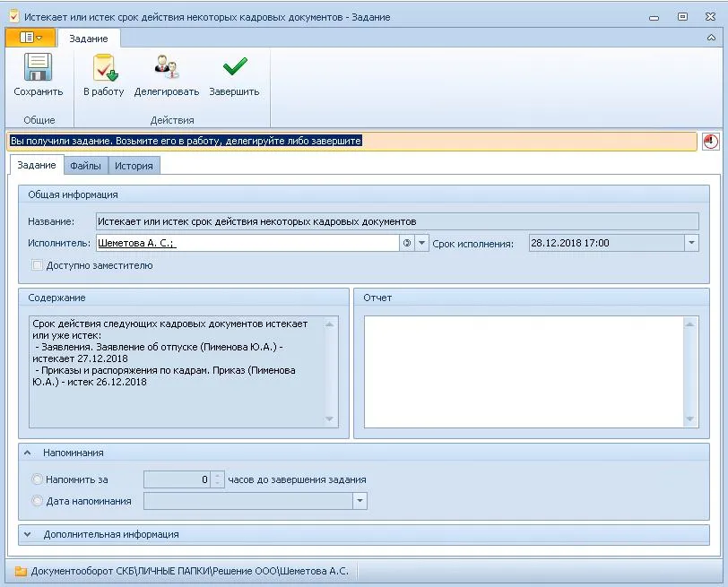Click the folder icon in status bar
728x587 pixels.
20,571
